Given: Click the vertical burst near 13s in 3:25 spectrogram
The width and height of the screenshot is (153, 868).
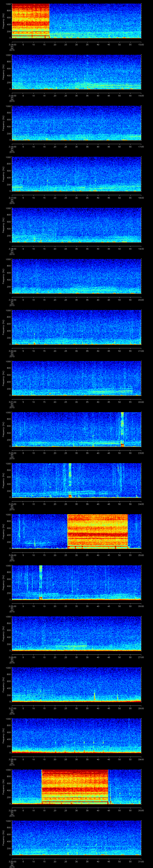Looking at the screenshot, I should [x=41, y=583].
